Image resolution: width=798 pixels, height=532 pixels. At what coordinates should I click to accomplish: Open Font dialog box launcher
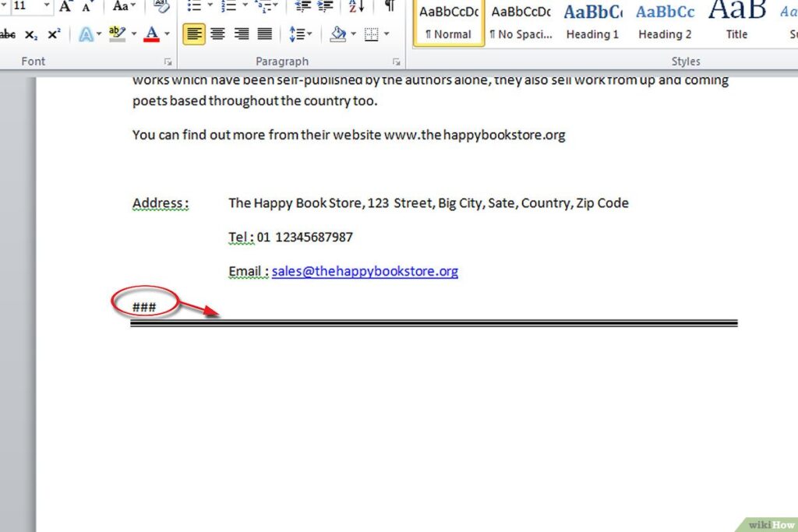(x=168, y=62)
